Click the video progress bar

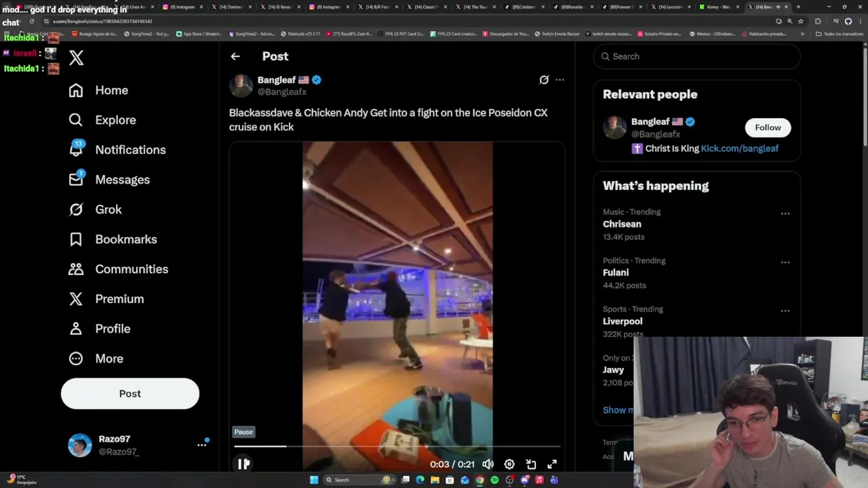pyautogui.click(x=397, y=447)
